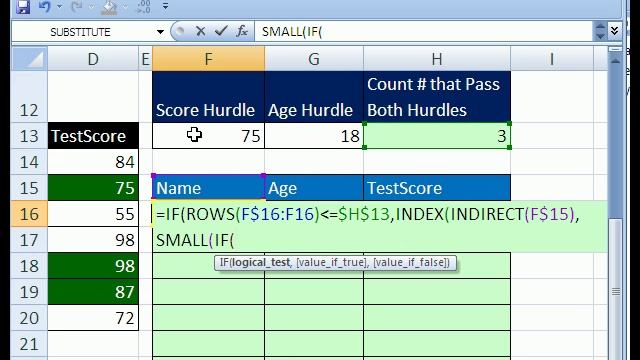
Task: Select row 15 header
Action: 29,188
